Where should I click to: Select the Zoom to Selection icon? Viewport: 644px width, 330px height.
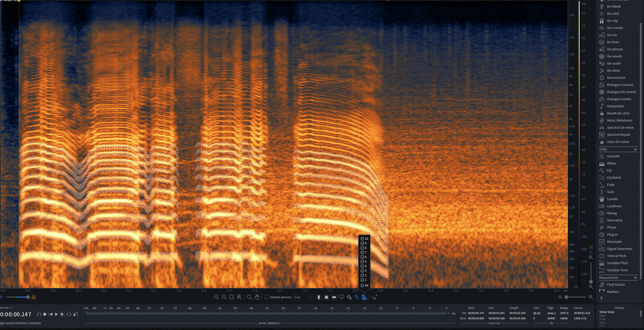232,297
